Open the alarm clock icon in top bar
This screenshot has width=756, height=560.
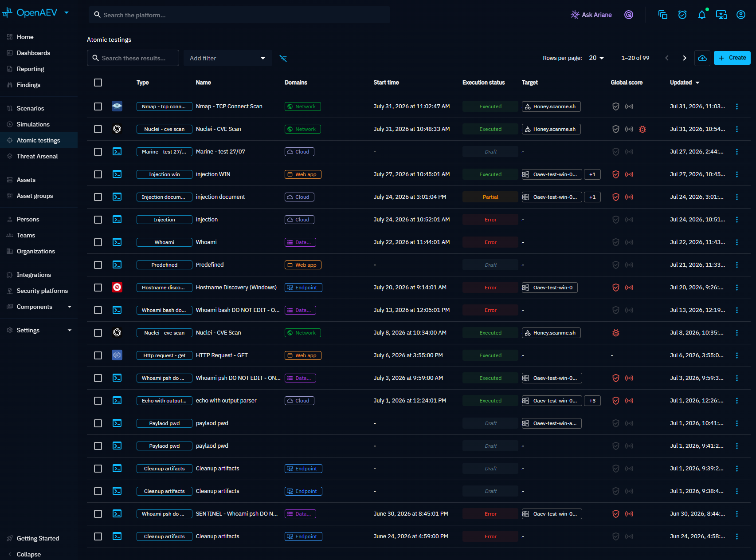click(x=682, y=15)
